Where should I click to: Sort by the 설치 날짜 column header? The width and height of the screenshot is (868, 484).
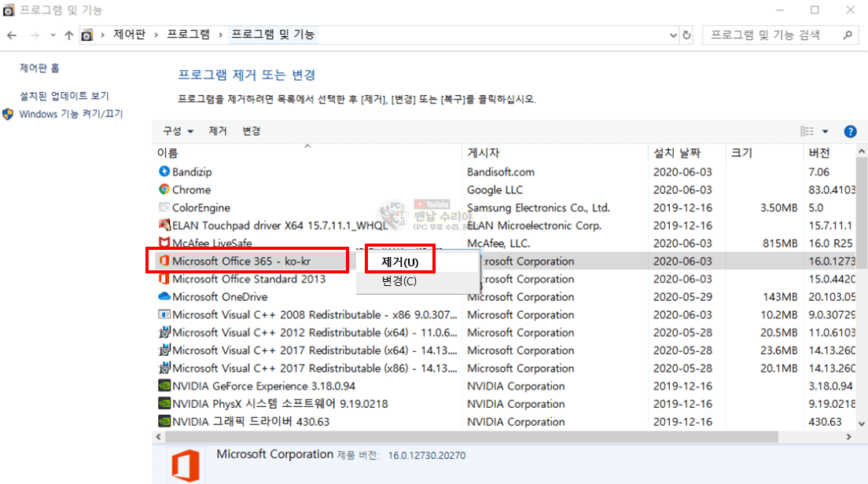click(x=687, y=152)
